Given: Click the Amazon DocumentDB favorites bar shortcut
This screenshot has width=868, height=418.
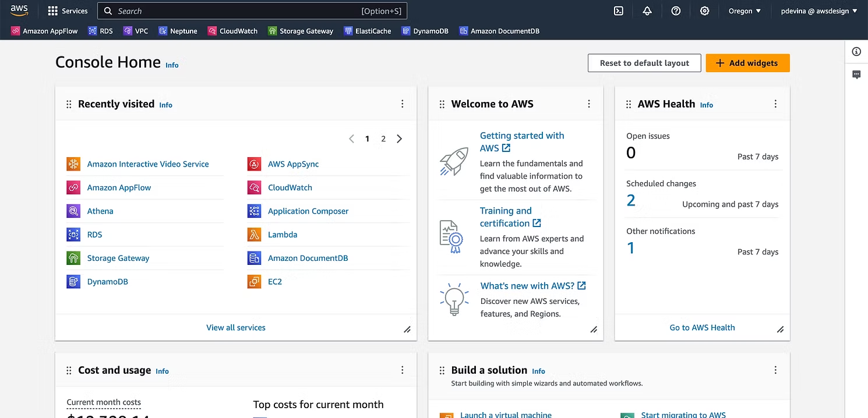Looking at the screenshot, I should pyautogui.click(x=499, y=31).
